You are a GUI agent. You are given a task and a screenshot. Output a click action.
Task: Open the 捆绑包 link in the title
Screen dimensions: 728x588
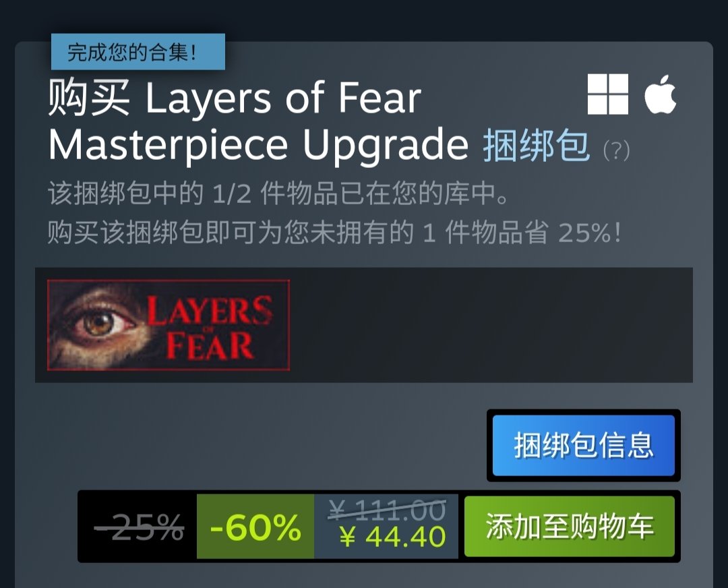click(537, 146)
